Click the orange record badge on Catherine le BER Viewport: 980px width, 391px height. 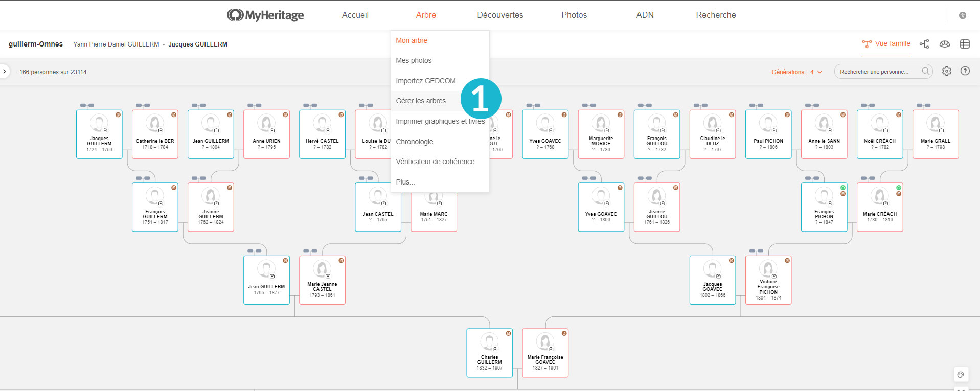174,115
